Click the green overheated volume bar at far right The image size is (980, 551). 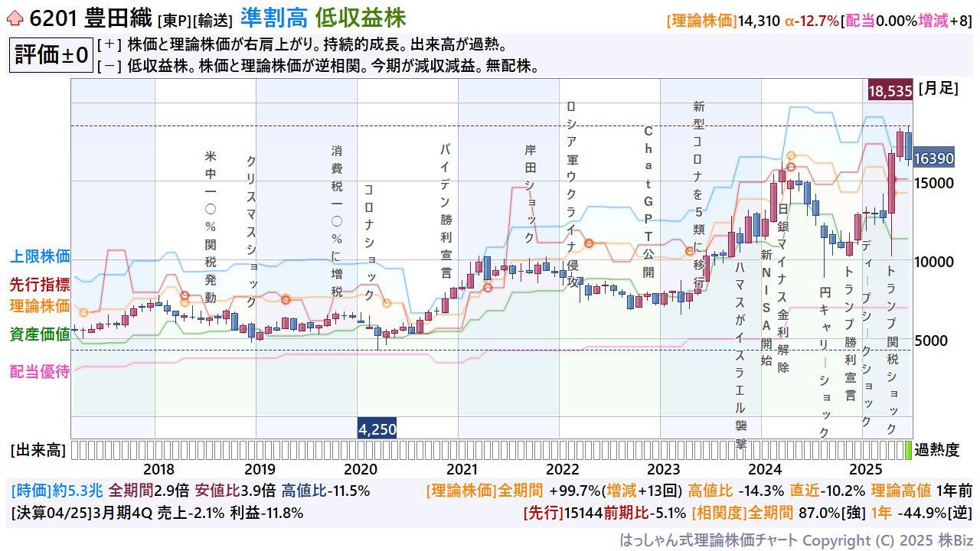click(x=909, y=449)
